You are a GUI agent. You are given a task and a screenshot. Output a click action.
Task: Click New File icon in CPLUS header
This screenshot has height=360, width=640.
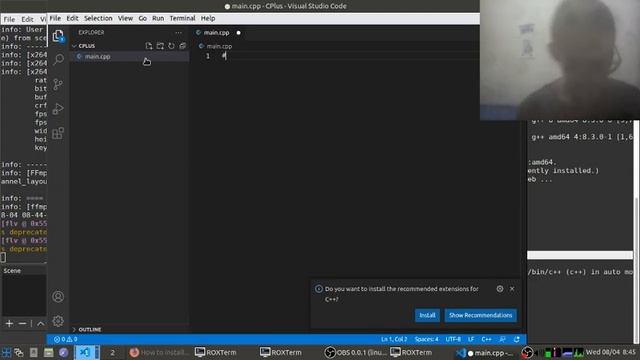click(x=149, y=46)
